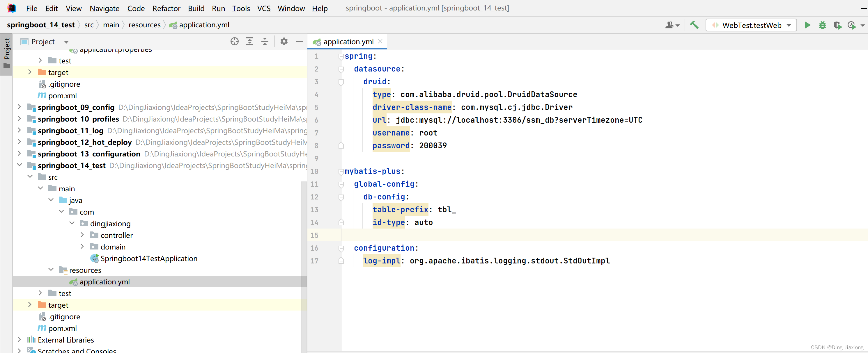Image resolution: width=868 pixels, height=353 pixels.
Task: Open the File menu
Action: (x=32, y=8)
